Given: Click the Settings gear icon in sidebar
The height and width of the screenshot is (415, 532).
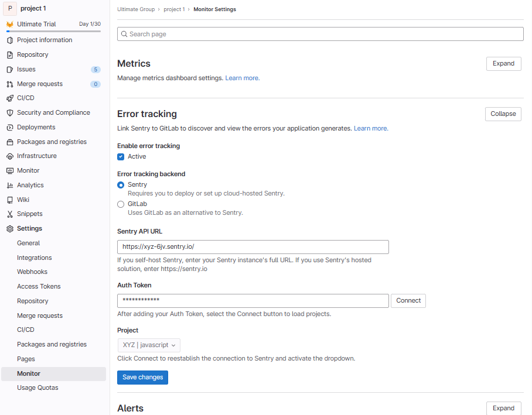Looking at the screenshot, I should pyautogui.click(x=10, y=229).
